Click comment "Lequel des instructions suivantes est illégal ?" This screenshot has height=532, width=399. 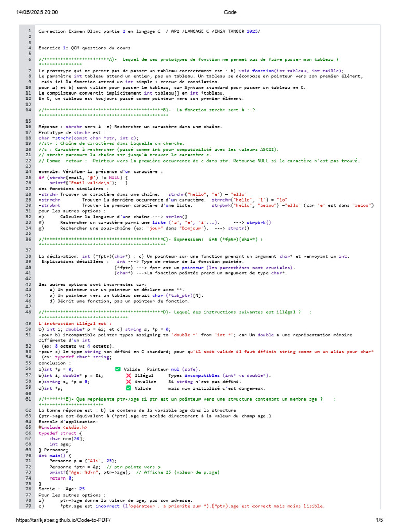pos(237,312)
